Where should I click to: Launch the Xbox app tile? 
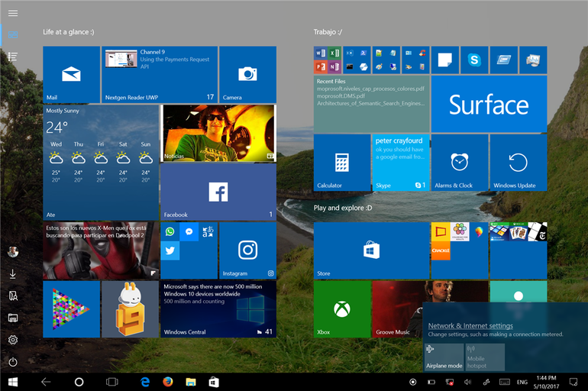[342, 309]
